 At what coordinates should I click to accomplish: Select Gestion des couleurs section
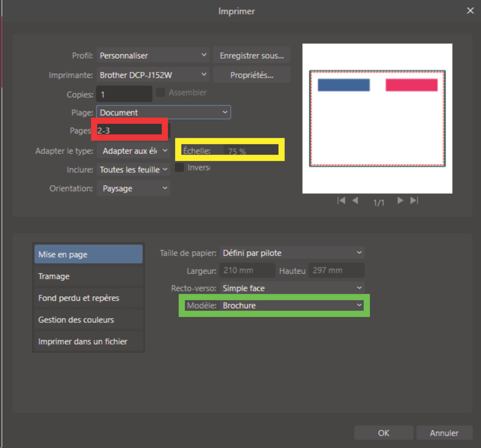pyautogui.click(x=88, y=320)
